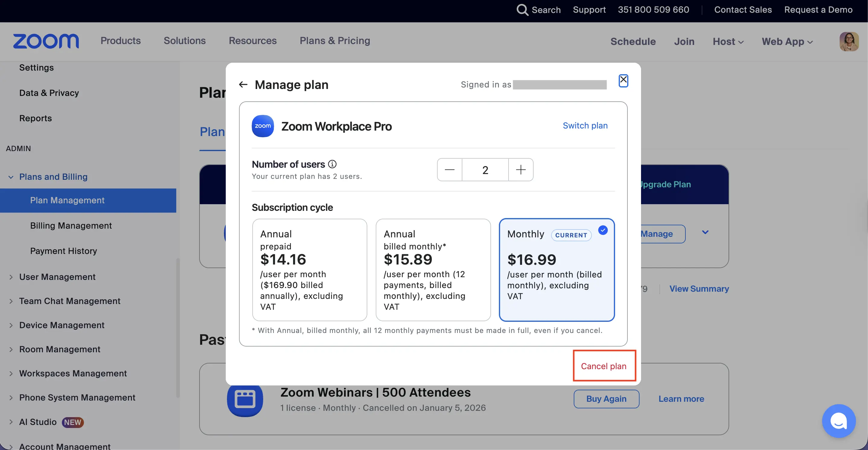Increase user count with plus button

click(x=521, y=170)
